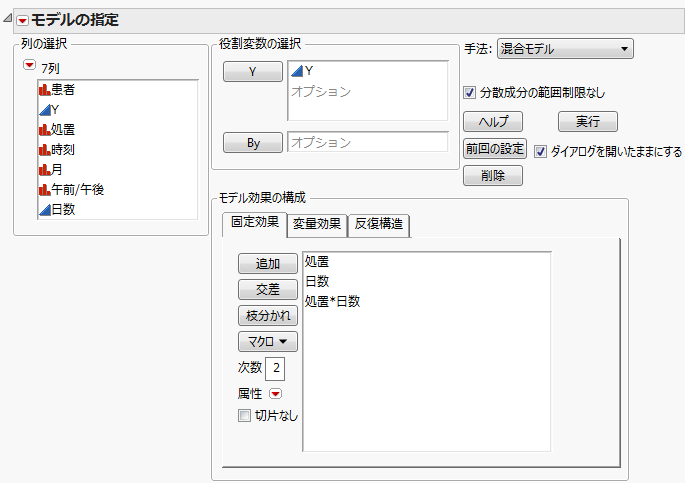Click the 追加 button
Screen dimensions: 685x483
tap(268, 264)
